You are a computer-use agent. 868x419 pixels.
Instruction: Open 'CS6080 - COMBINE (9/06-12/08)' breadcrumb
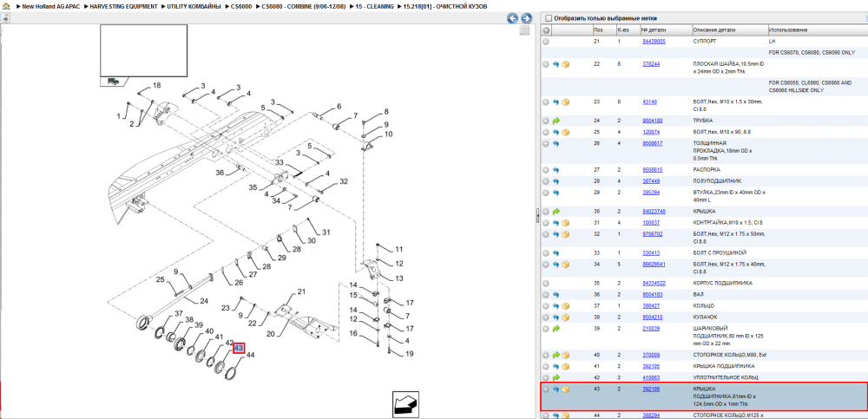pyautogui.click(x=304, y=6)
